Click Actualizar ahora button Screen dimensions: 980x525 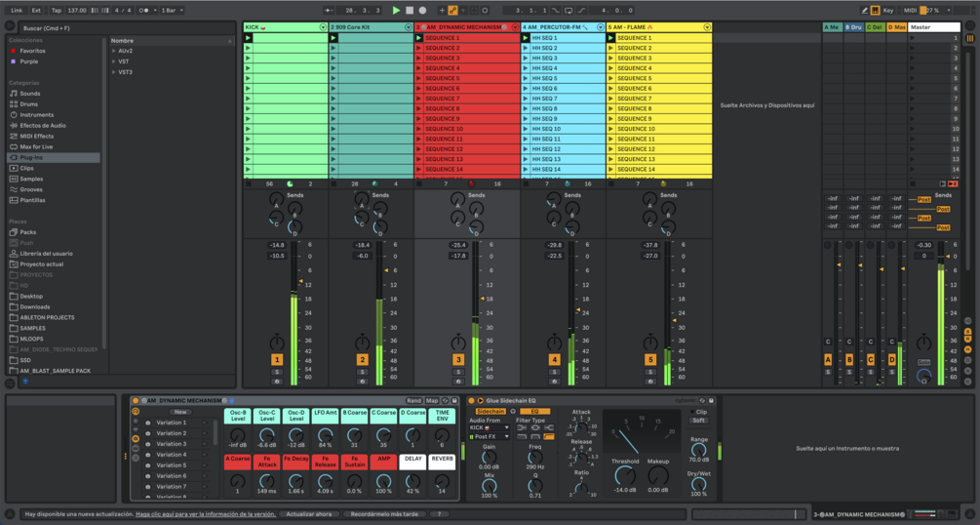309,514
